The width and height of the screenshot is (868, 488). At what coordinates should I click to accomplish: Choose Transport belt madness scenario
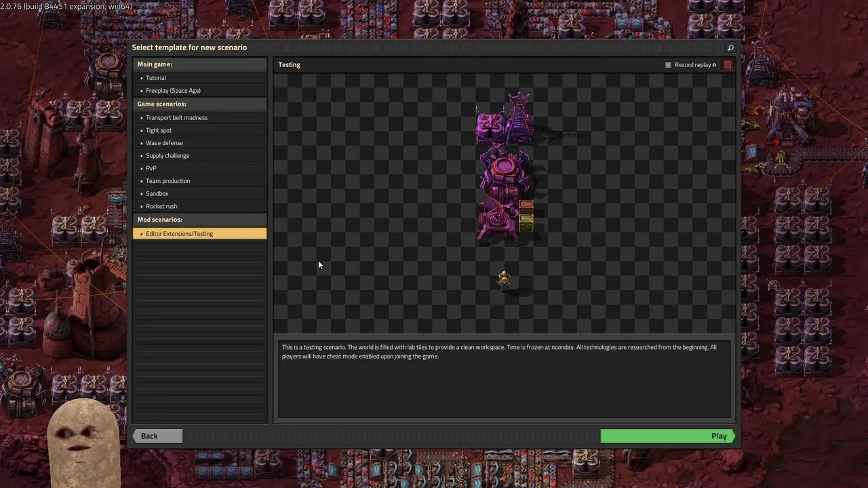[x=200, y=118]
